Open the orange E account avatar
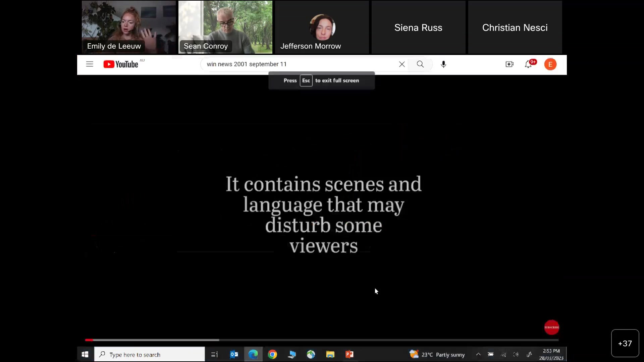 point(550,64)
